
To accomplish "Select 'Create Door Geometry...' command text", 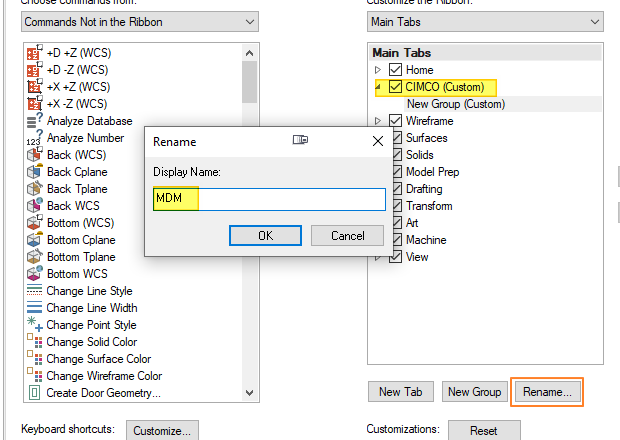I will [104, 393].
